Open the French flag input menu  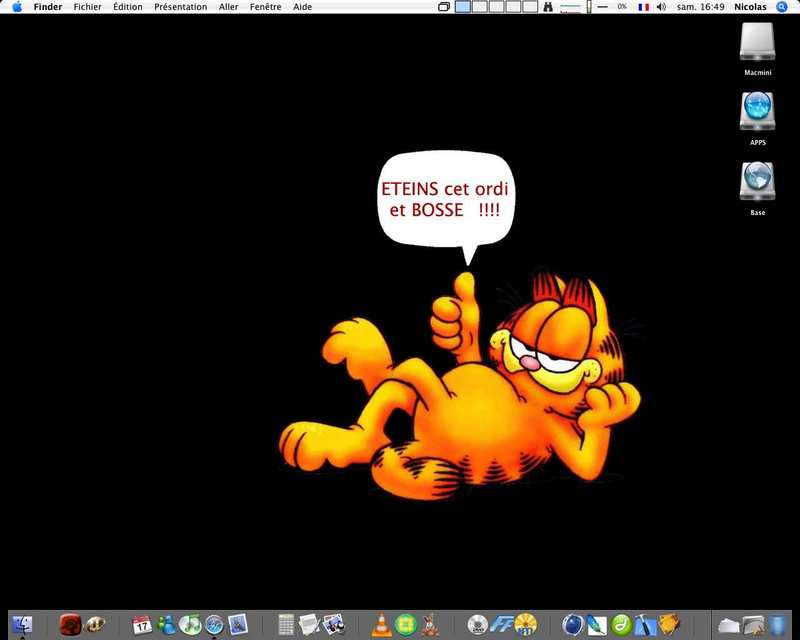(644, 7)
